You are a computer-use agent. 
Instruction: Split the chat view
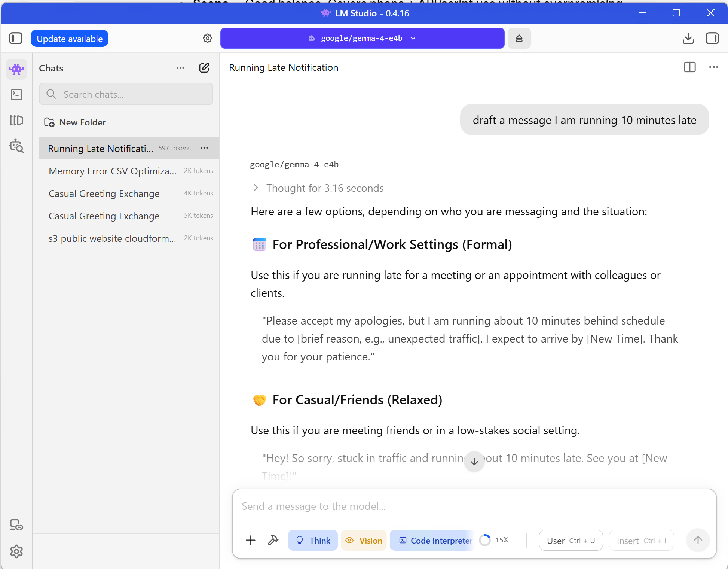pyautogui.click(x=690, y=67)
